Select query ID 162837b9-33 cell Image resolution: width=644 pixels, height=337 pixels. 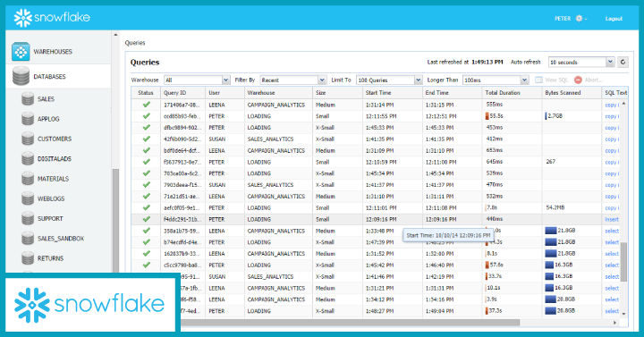click(182, 254)
